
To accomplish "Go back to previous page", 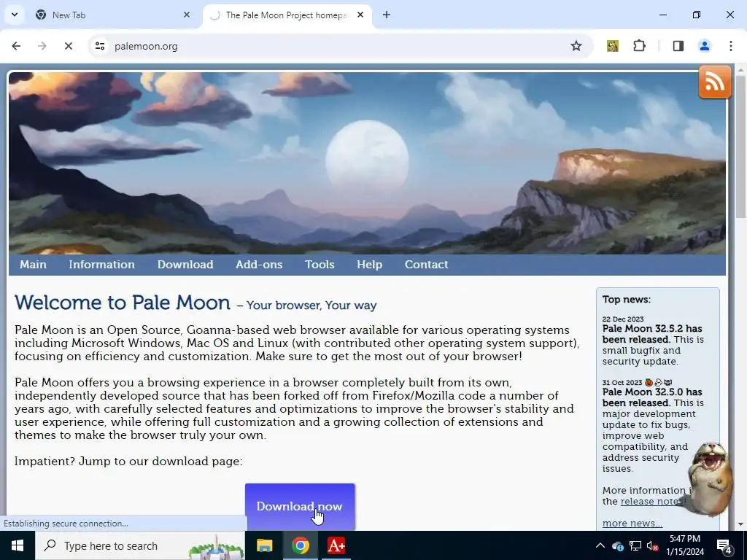I will tap(16, 46).
